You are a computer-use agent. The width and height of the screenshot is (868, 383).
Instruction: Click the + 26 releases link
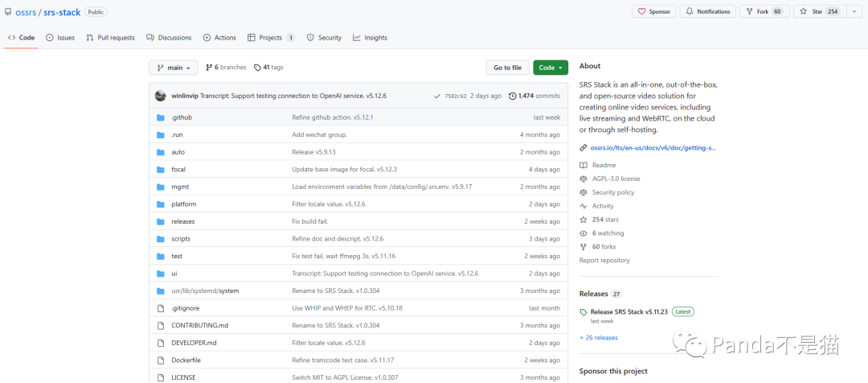pos(599,338)
